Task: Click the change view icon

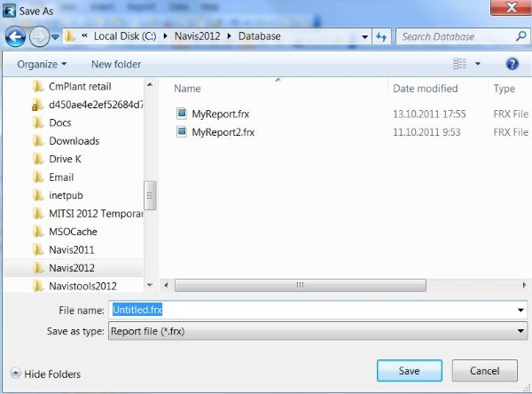Action: (459, 64)
